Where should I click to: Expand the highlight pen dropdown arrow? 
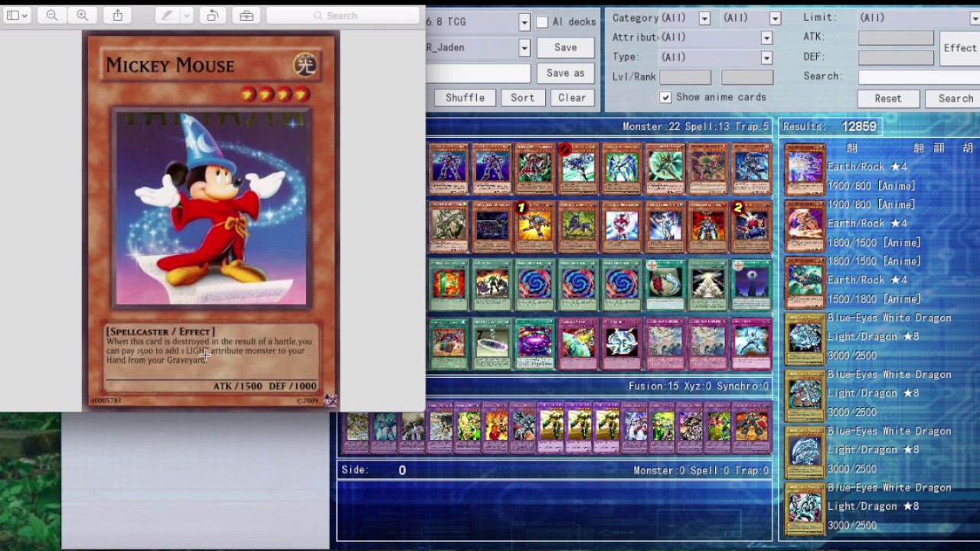click(x=186, y=15)
